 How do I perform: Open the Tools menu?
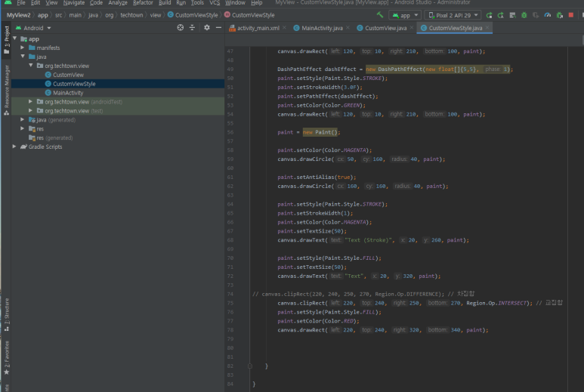197,2
